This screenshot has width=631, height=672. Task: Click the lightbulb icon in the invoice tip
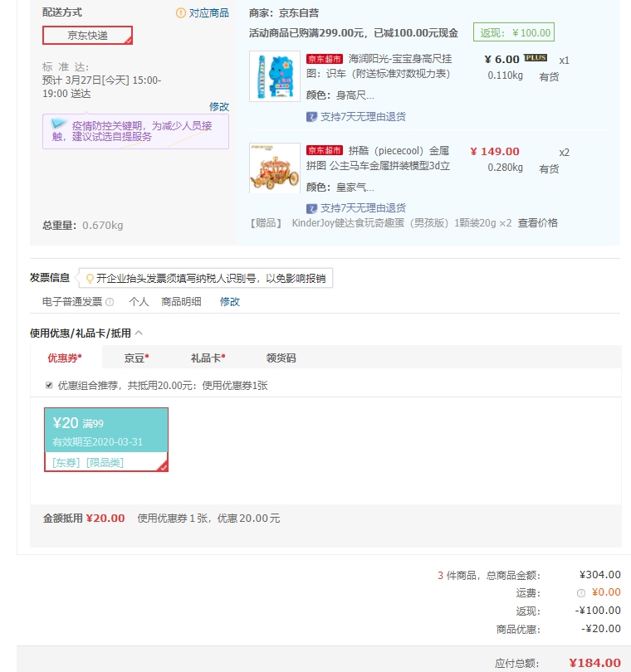pyautogui.click(x=90, y=279)
